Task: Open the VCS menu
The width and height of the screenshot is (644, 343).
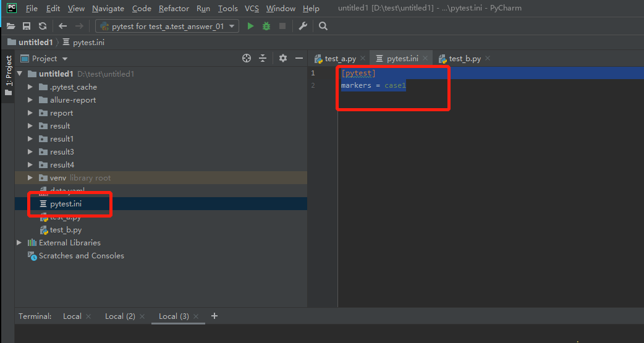Action: [x=252, y=8]
